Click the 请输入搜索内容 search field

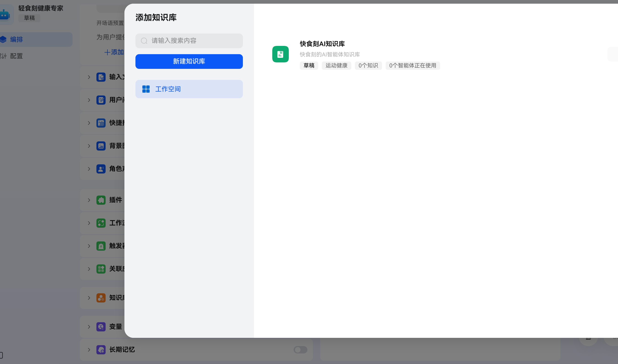pos(189,41)
